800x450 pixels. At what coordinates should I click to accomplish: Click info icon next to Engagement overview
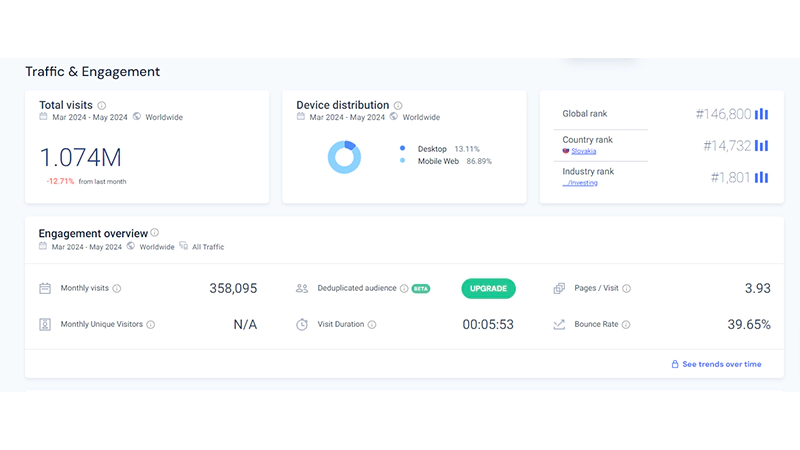[x=155, y=233]
